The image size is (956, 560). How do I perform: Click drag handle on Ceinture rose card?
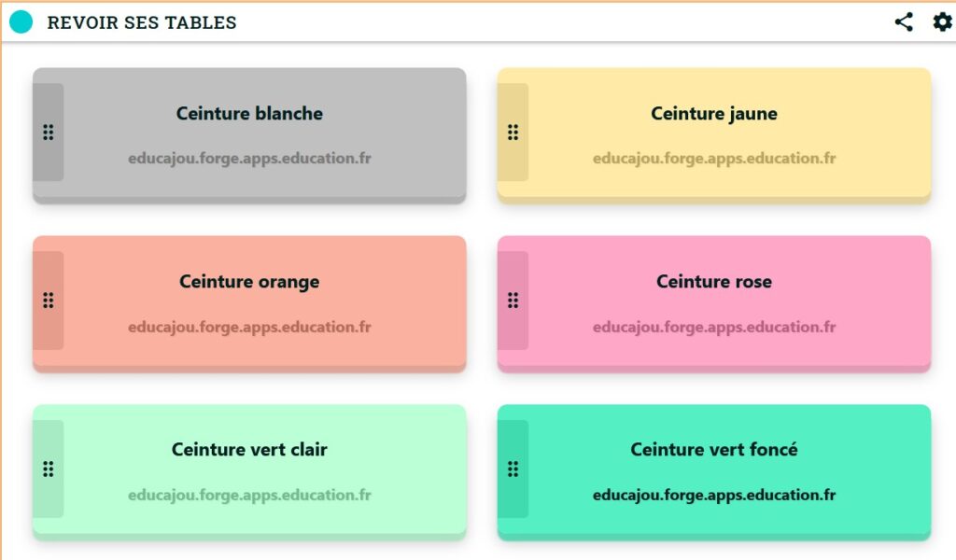(x=513, y=301)
